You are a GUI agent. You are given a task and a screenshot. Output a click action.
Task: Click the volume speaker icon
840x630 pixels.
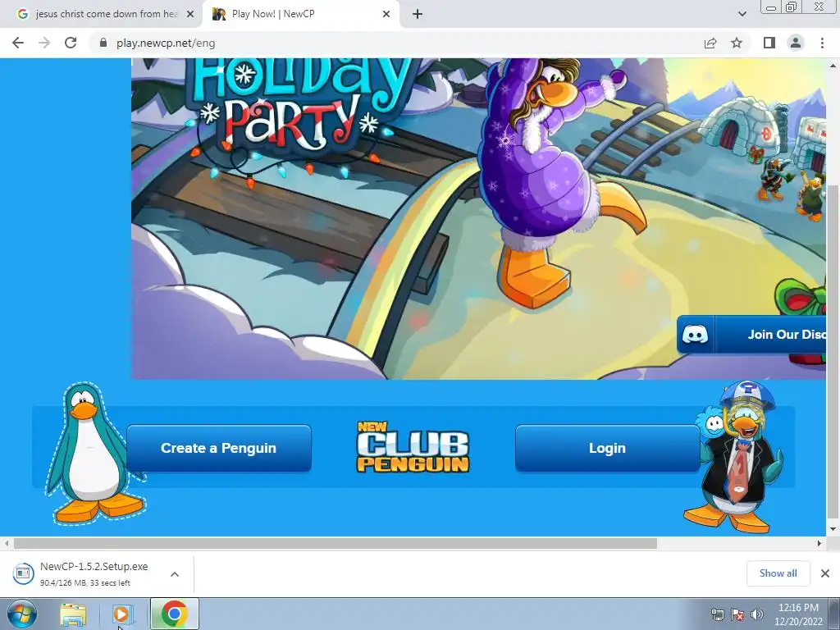(757, 614)
